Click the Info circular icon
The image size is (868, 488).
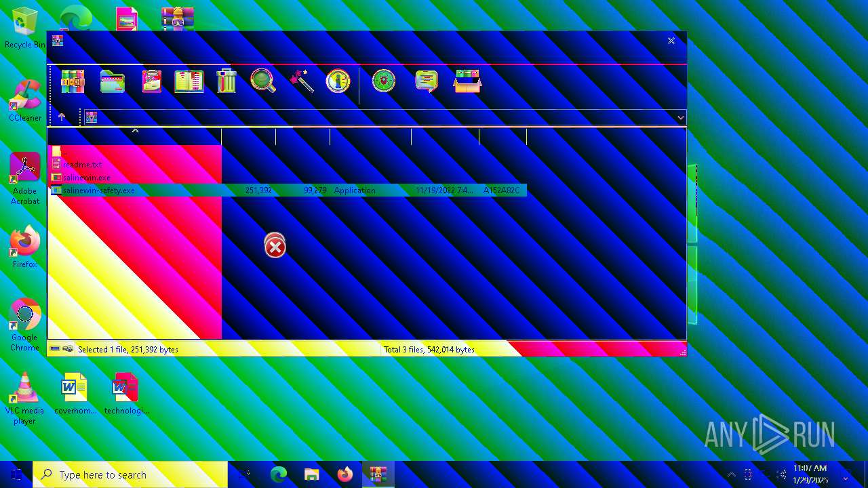(338, 81)
